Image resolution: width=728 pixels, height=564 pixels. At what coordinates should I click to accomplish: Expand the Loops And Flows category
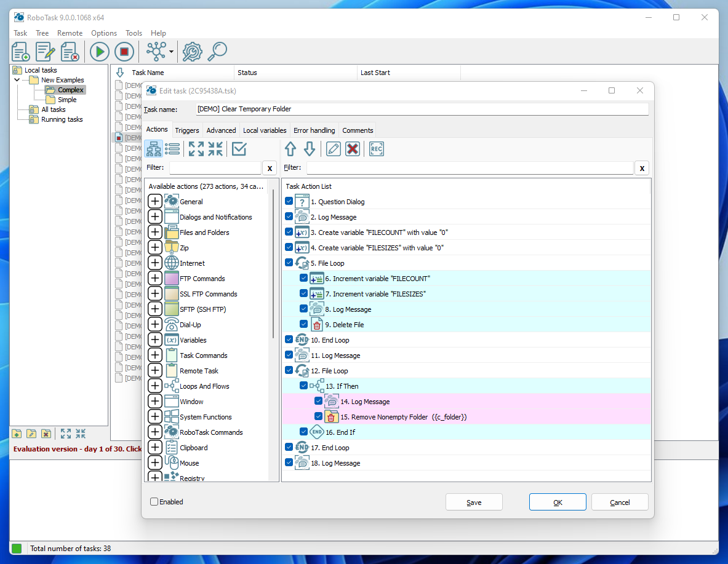(x=155, y=386)
